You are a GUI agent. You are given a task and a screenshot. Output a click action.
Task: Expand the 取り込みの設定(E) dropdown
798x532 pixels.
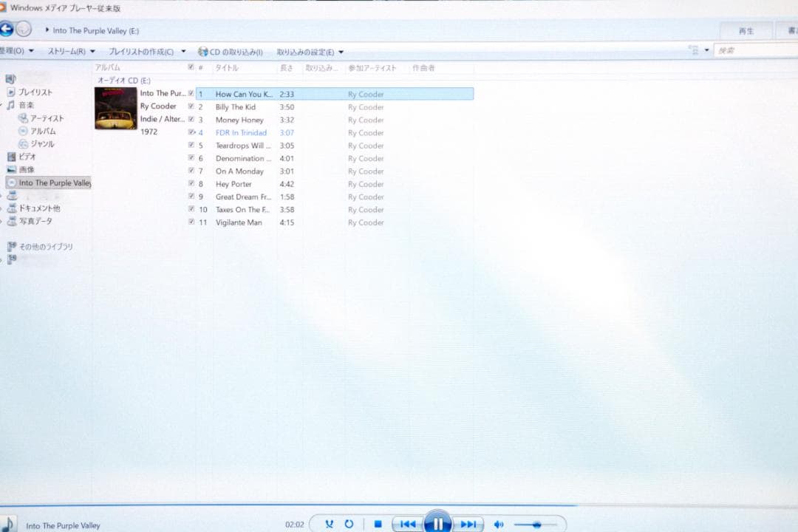(310, 52)
